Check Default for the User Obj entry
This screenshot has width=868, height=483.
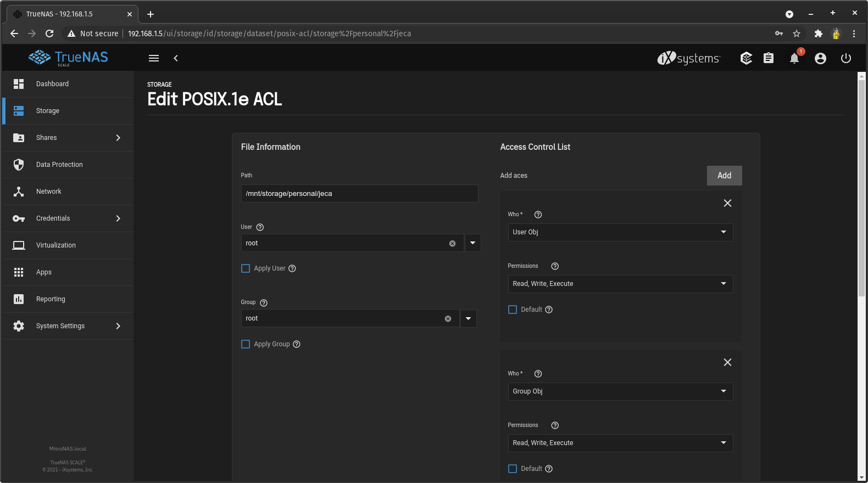coord(513,310)
